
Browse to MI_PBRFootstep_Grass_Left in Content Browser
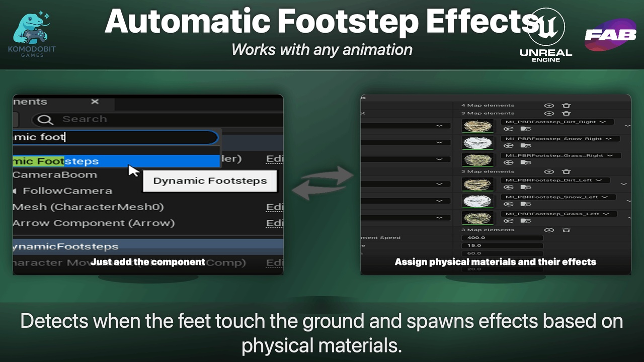526,221
